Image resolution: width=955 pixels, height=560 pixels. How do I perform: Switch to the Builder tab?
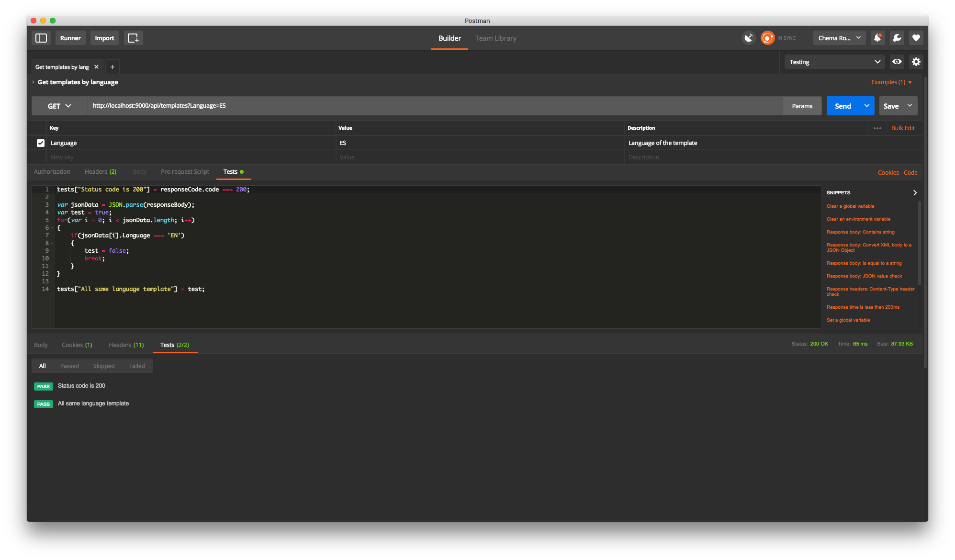(449, 38)
